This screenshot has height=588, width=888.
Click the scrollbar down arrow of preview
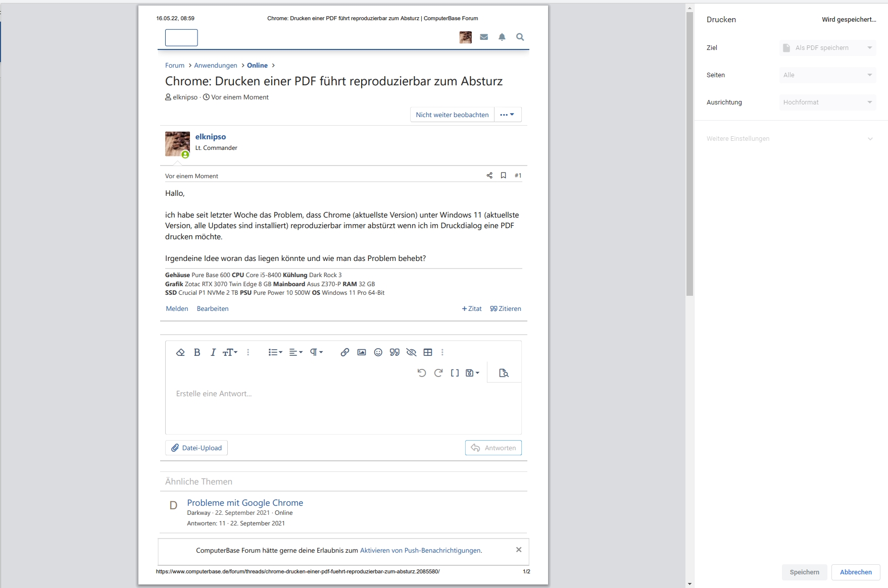[x=689, y=584]
